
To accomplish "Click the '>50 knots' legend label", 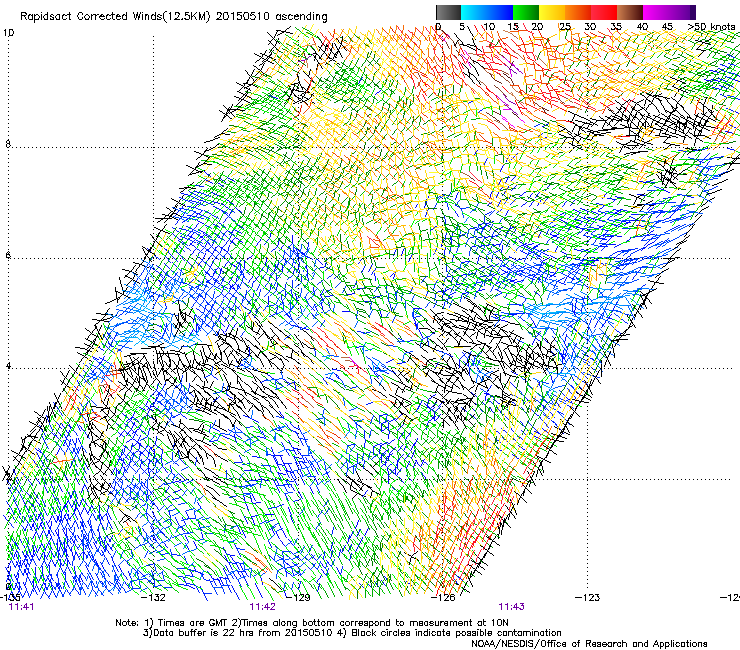I will coord(711,27).
